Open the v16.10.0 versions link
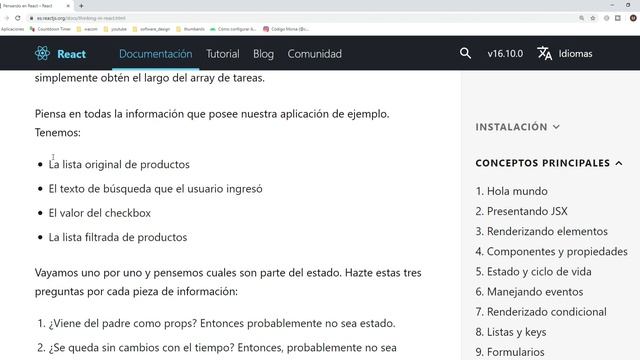 click(505, 53)
